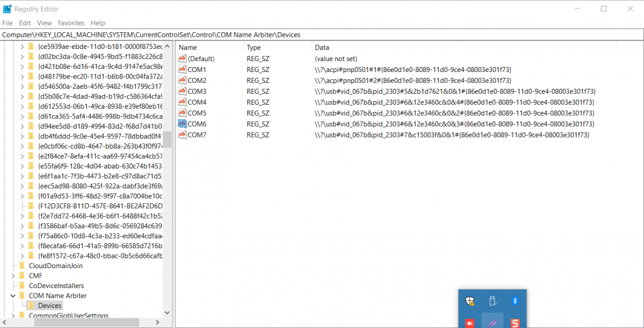Image resolution: width=644 pixels, height=328 pixels.
Task: Click the {F12D3CF8-B11D folder icon
Action: [31, 206]
